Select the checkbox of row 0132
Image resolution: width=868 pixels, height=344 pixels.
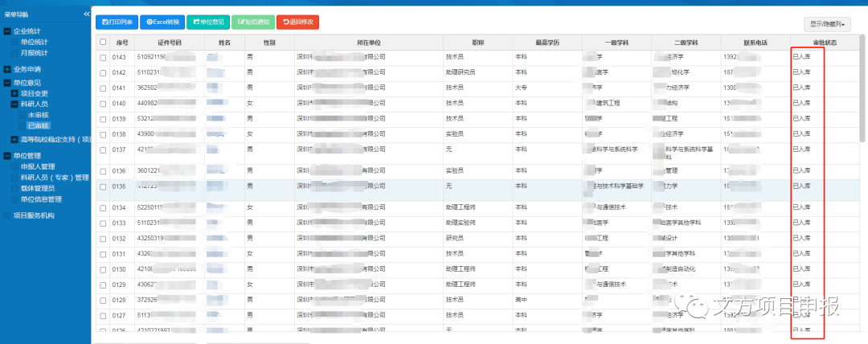[103, 239]
